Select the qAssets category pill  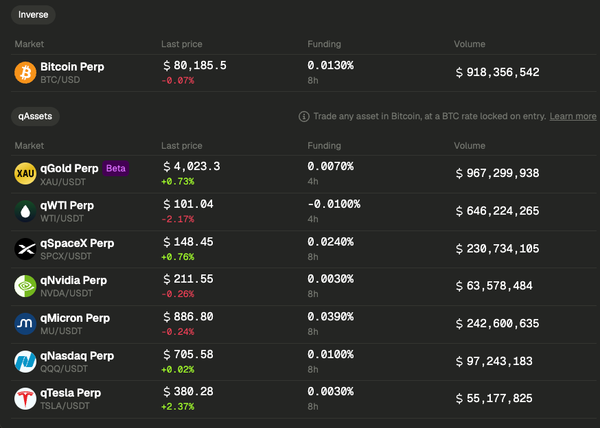35,116
